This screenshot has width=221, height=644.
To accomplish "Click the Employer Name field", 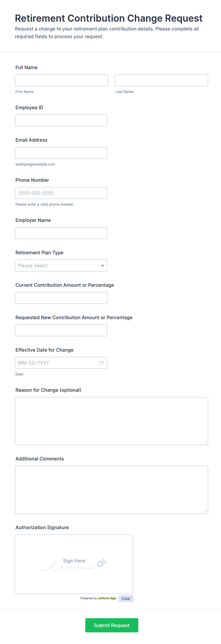I will point(61,233).
